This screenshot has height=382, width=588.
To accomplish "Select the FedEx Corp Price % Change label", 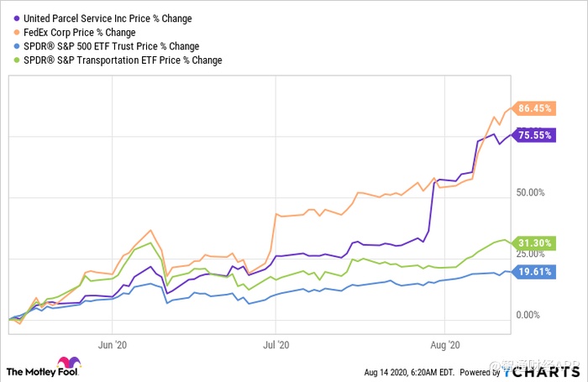I will tap(79, 32).
